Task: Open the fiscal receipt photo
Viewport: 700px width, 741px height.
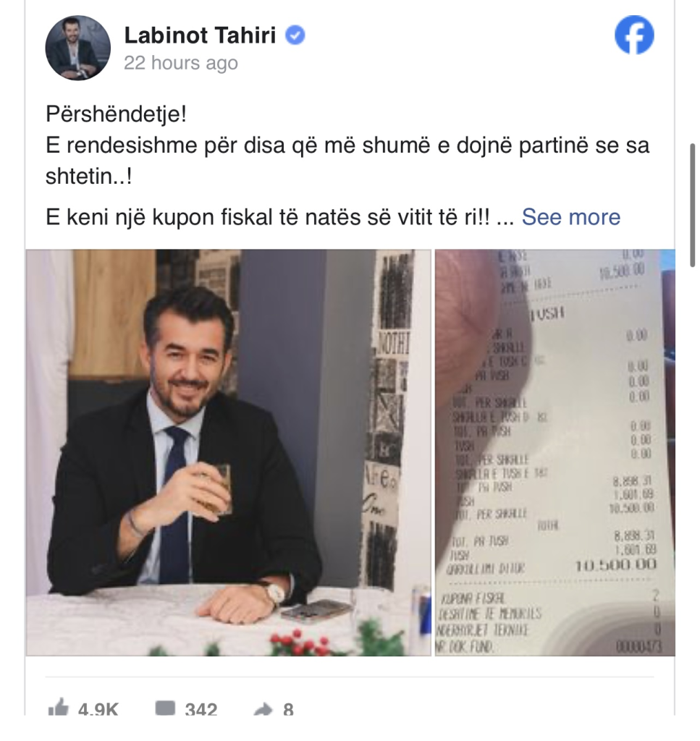Action: [x=555, y=452]
